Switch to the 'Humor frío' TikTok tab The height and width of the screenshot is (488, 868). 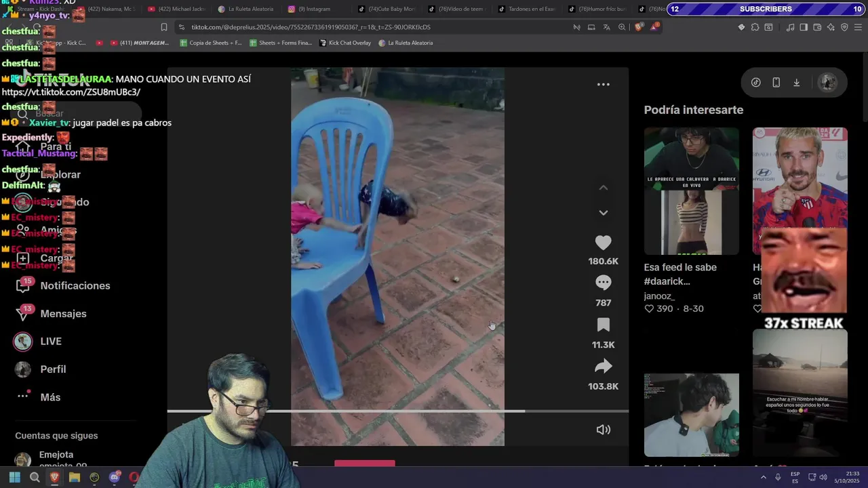pos(597,9)
